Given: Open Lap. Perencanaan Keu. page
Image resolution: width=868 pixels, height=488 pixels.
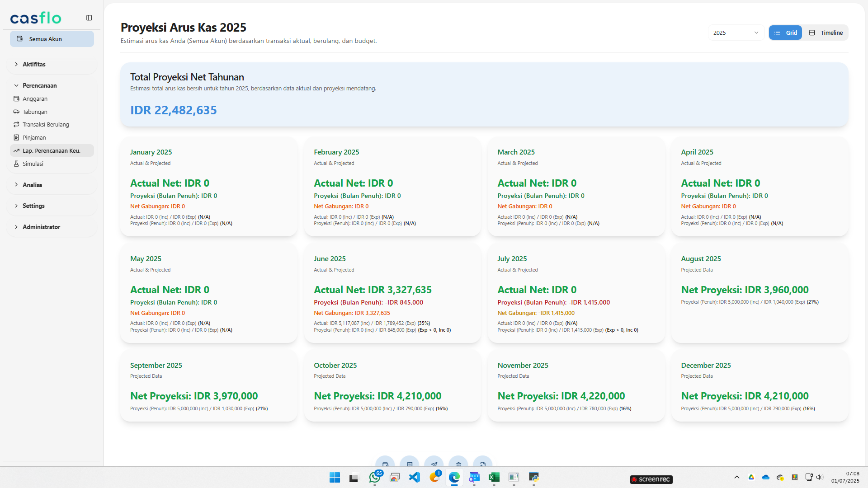Looking at the screenshot, I should tap(52, 150).
